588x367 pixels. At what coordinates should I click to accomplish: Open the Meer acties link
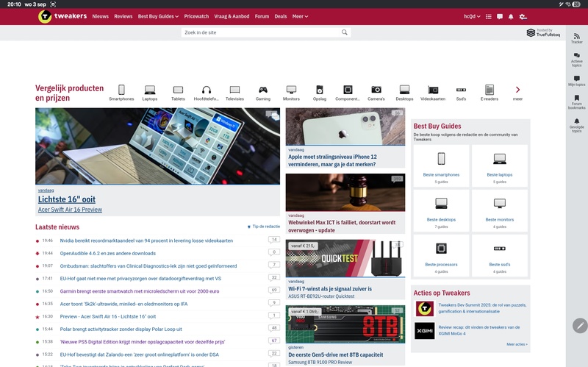tap(517, 344)
